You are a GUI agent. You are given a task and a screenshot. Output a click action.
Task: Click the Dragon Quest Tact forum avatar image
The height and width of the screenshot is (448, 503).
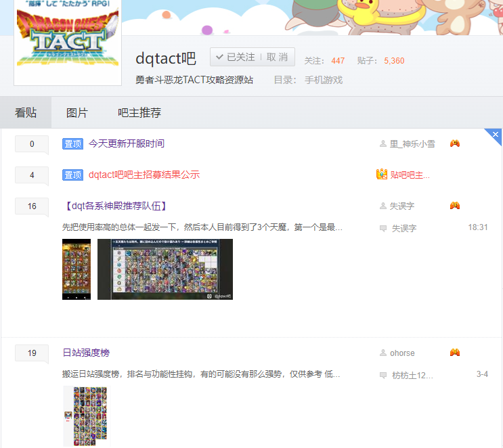[68, 42]
